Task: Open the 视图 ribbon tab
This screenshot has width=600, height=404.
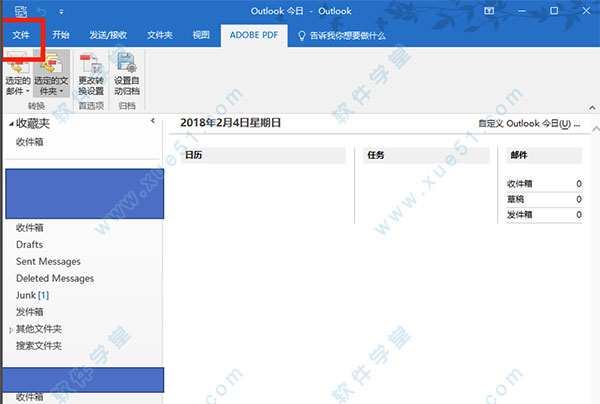Action: [201, 35]
